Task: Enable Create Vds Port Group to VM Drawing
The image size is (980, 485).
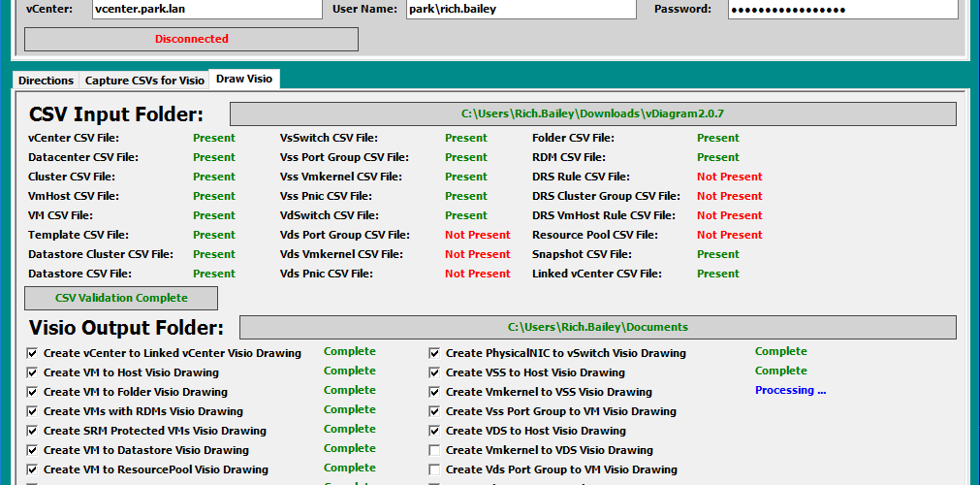Action: tap(435, 469)
